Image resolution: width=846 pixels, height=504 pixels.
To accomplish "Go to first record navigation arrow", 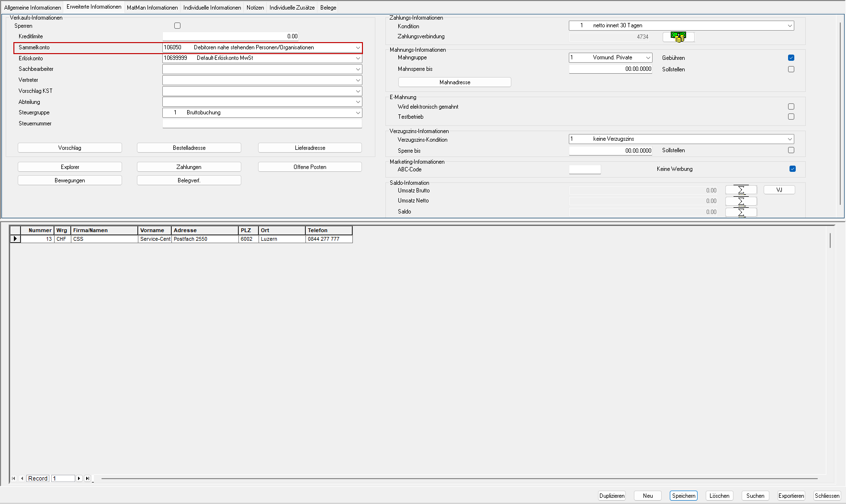I will (13, 479).
